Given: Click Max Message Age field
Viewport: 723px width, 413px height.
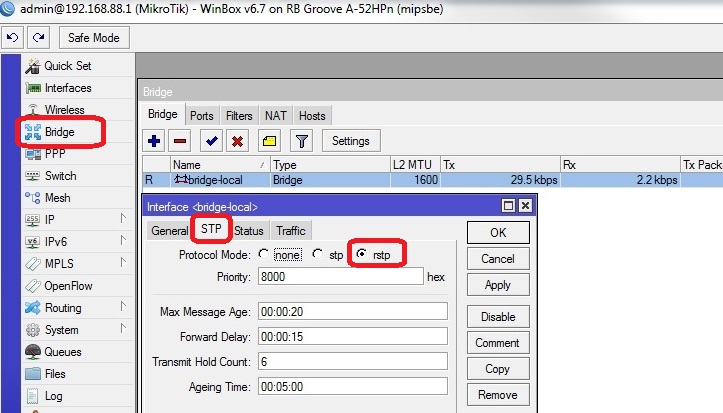Looking at the screenshot, I should pos(353,311).
